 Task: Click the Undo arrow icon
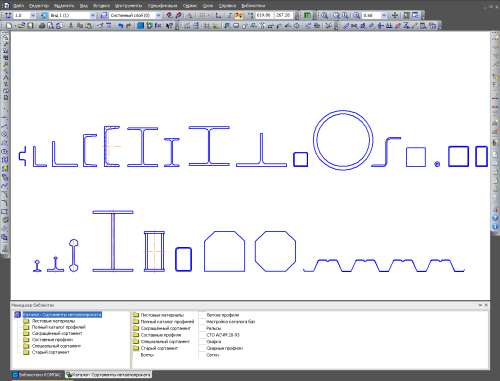121,26
